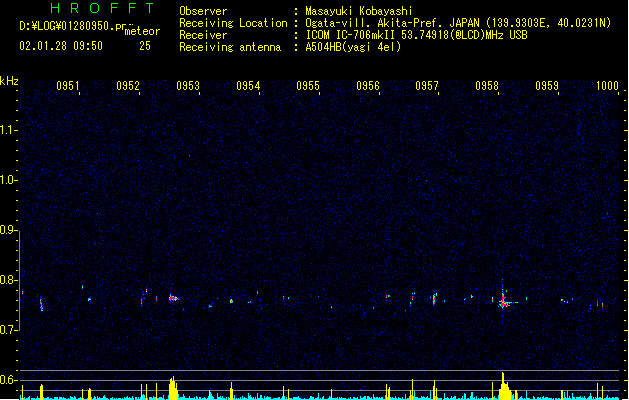Click antenna value A504HB(yagi 4el)
Image resolution: width=629 pixels, height=400 pixels.
(x=353, y=47)
